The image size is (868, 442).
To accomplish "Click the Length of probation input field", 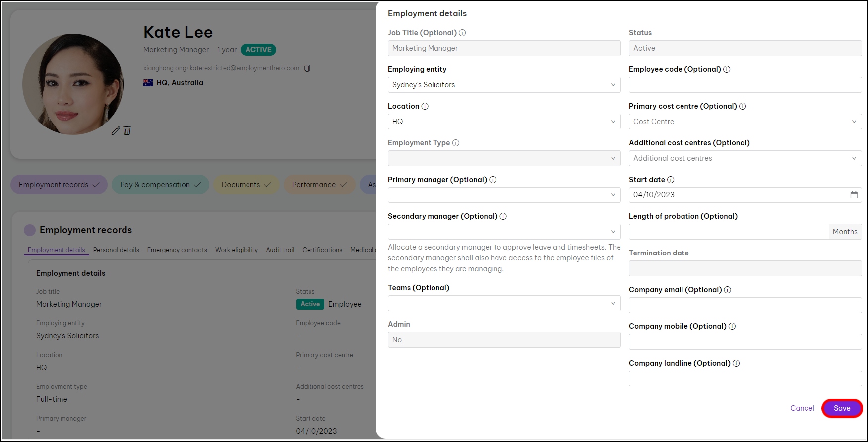I will coord(728,232).
